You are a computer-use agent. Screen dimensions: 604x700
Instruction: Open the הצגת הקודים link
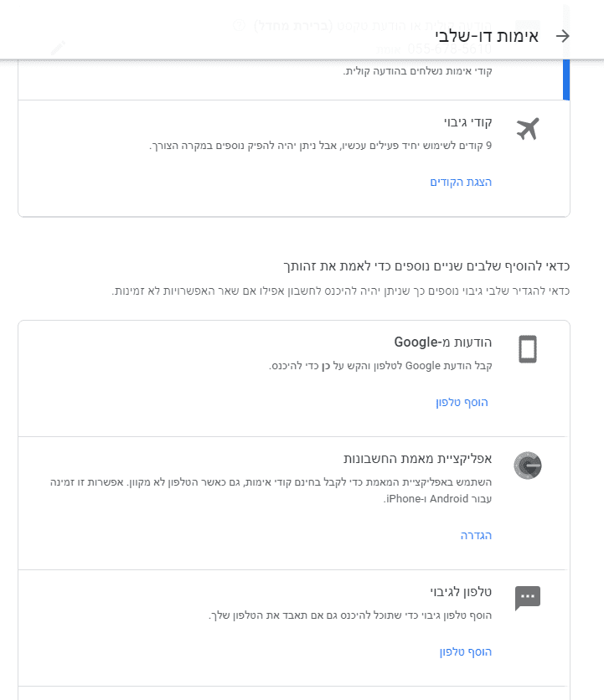[461, 182]
